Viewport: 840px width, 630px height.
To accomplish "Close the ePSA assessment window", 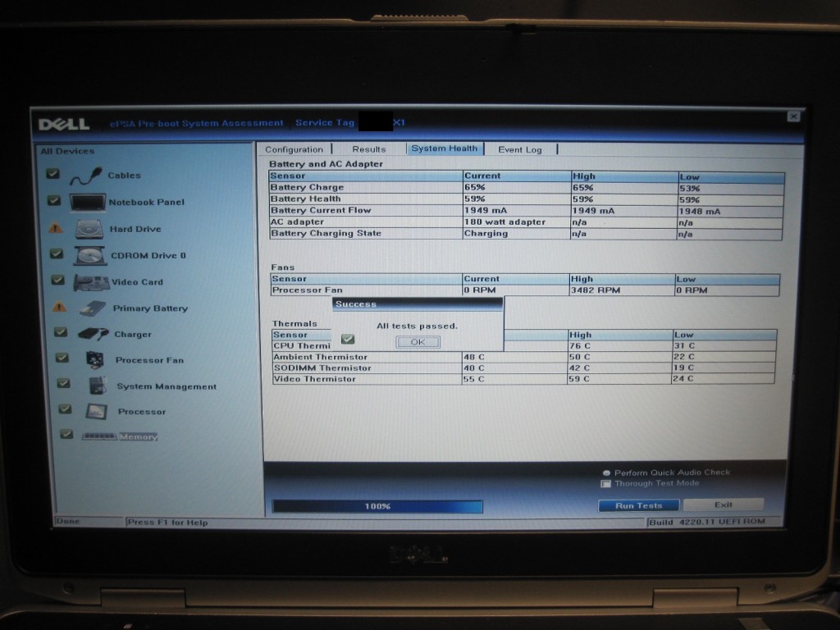I will [793, 116].
